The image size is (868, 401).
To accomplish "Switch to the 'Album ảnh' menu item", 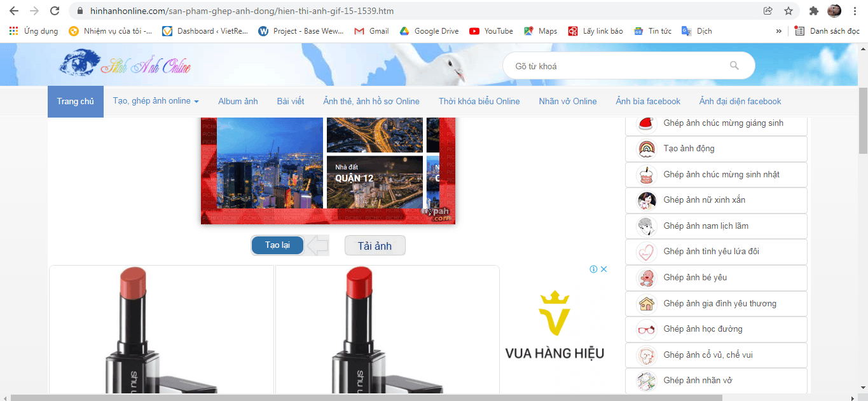I will pos(238,101).
